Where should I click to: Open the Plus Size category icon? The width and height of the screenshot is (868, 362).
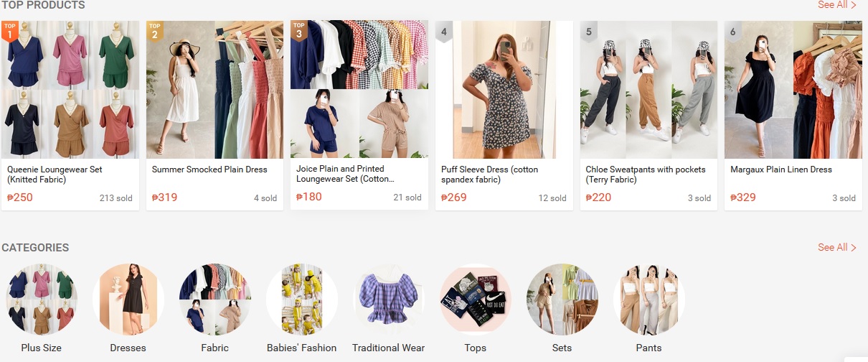tap(41, 300)
